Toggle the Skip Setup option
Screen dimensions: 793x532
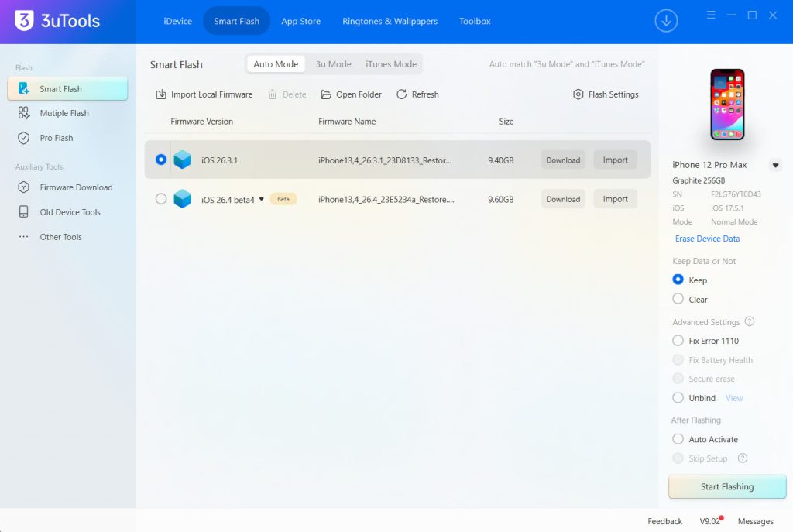tap(678, 458)
